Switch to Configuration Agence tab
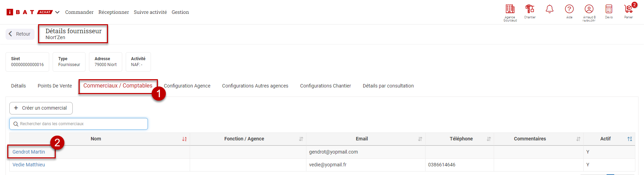 (x=187, y=86)
